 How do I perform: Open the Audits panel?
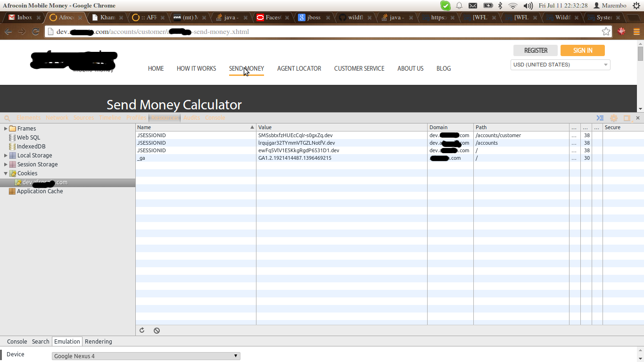(x=192, y=118)
